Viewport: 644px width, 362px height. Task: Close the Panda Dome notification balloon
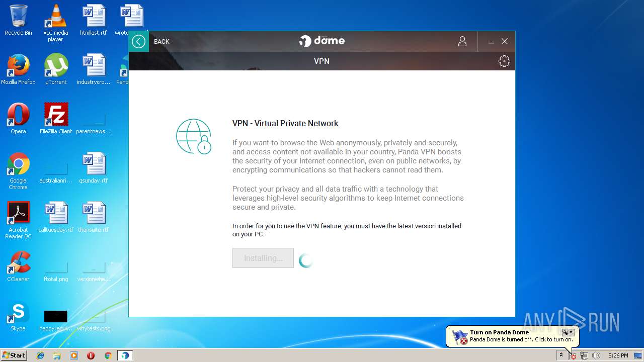pyautogui.click(x=571, y=332)
